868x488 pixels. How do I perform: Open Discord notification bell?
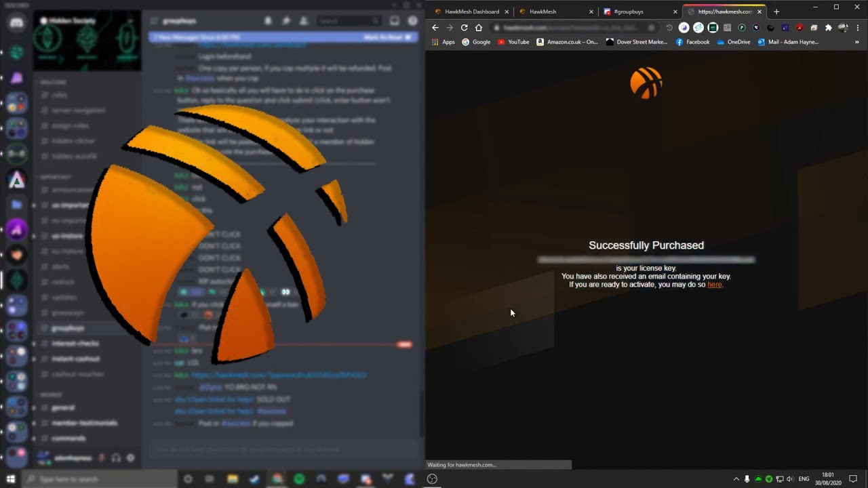point(268,21)
